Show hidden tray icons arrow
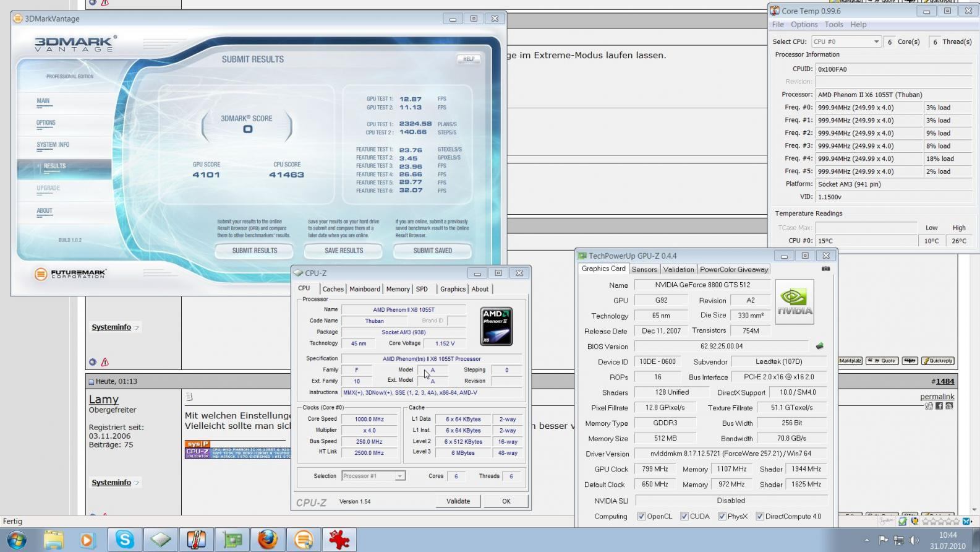 [x=867, y=540]
